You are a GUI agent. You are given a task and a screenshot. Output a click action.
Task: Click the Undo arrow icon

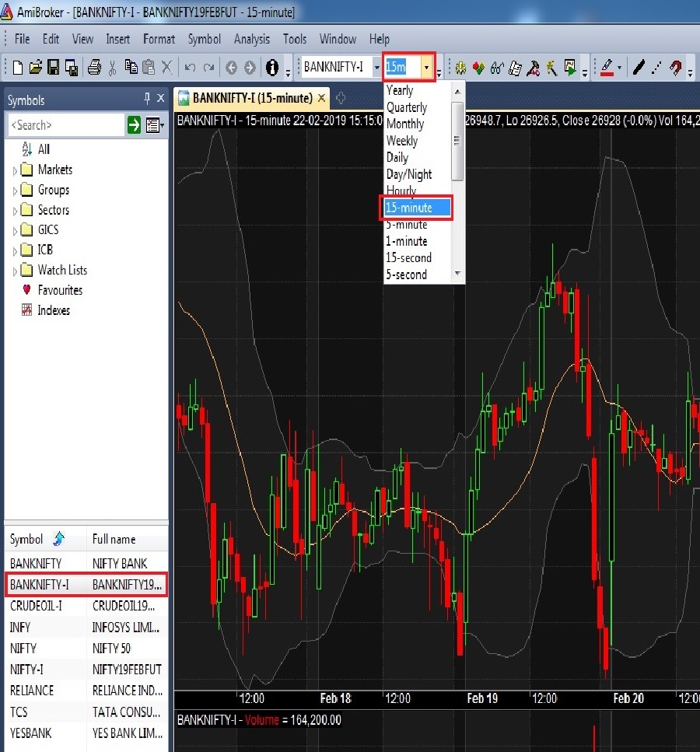[190, 68]
